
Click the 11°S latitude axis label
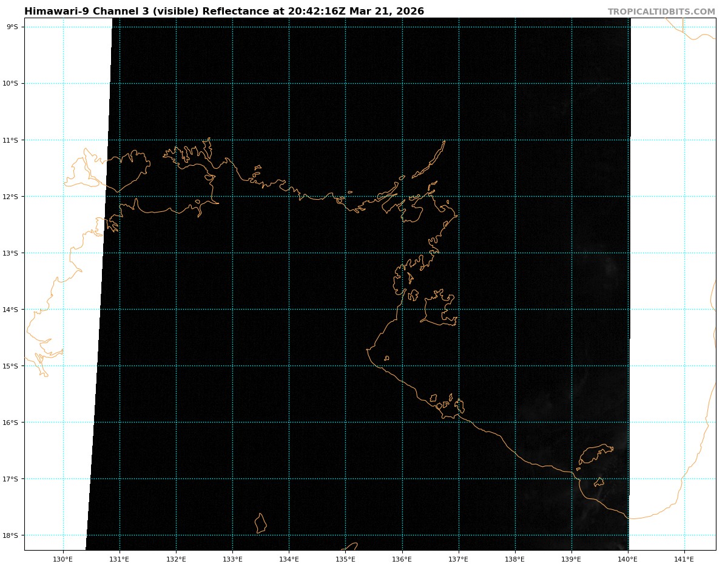point(12,140)
